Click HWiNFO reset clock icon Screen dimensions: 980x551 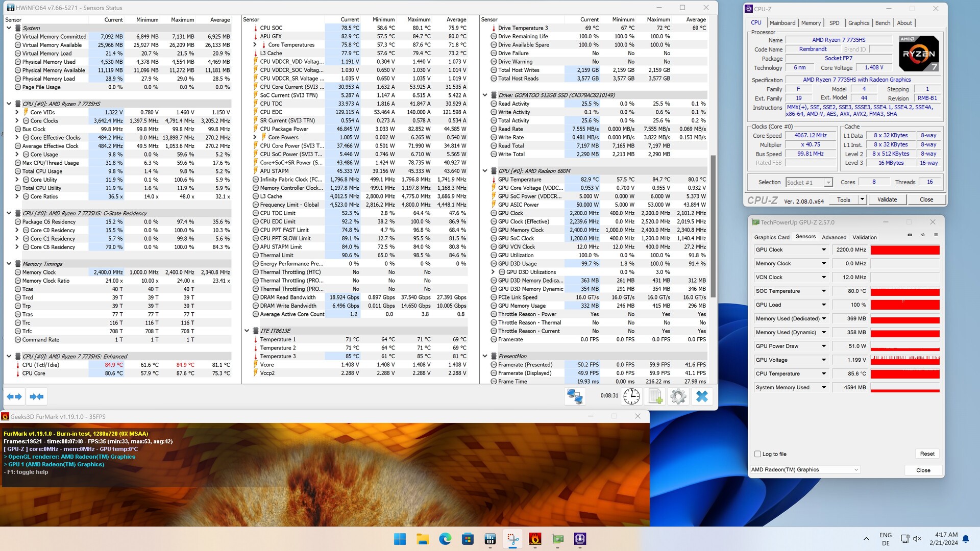pos(631,396)
